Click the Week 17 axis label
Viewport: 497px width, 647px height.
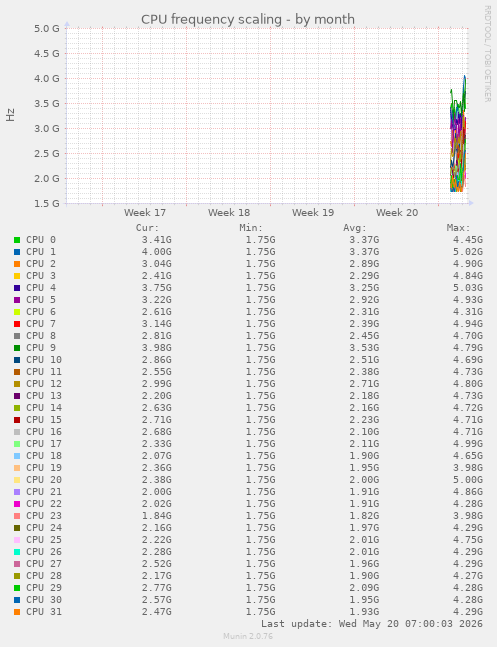tap(145, 213)
